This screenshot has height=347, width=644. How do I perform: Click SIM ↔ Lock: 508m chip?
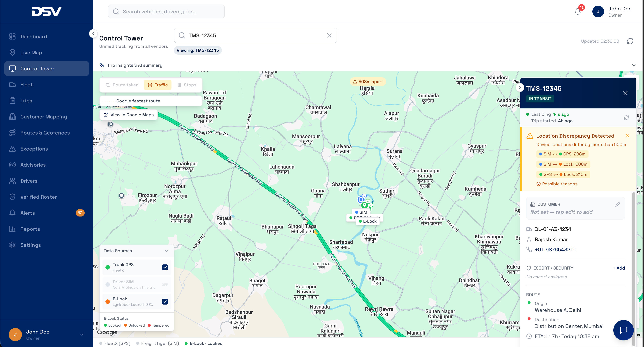click(563, 164)
